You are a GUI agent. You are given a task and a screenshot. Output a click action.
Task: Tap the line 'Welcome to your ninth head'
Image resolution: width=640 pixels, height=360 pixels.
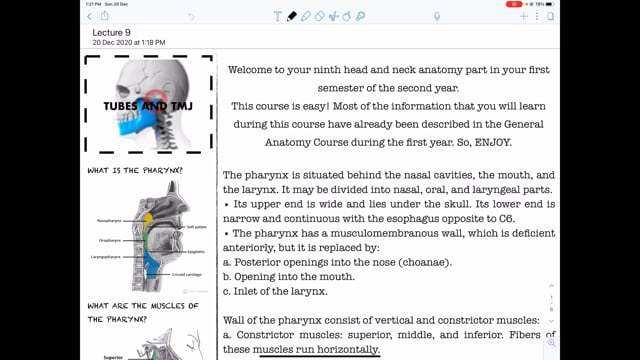(x=389, y=70)
